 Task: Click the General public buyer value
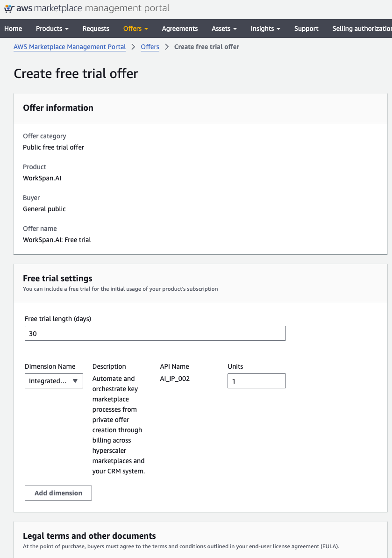44,209
